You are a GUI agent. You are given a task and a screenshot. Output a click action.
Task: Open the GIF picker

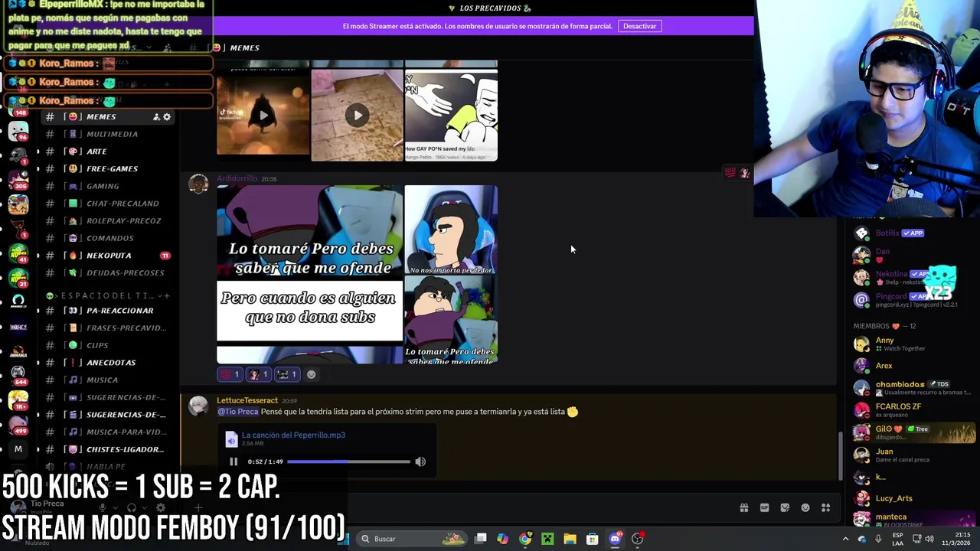[764, 507]
